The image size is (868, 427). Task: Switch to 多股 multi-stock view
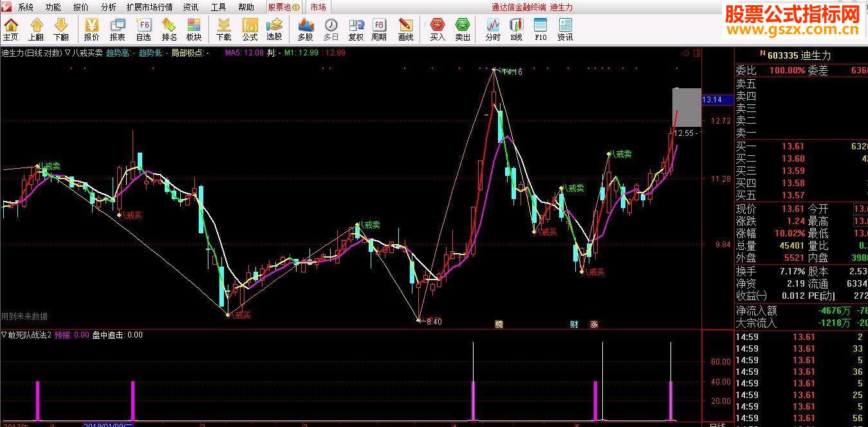306,29
